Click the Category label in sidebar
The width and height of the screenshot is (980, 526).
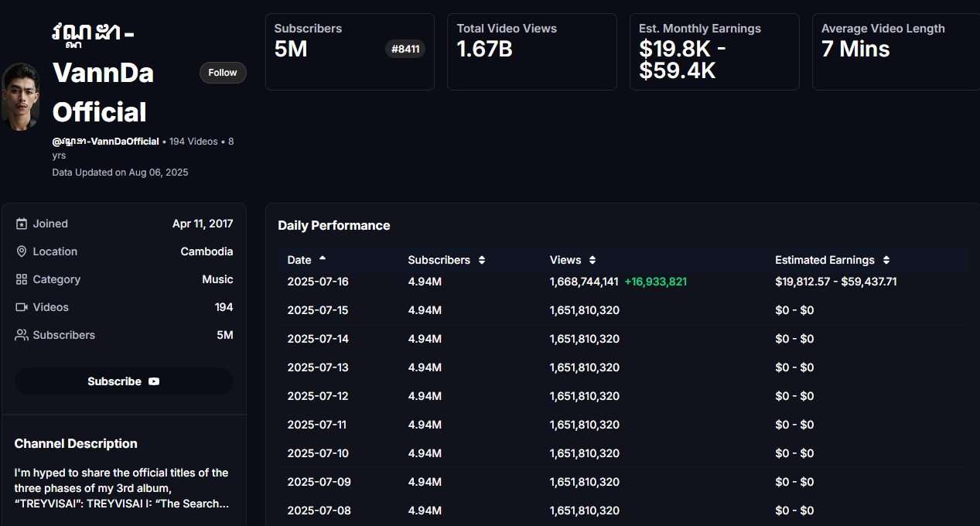56,279
